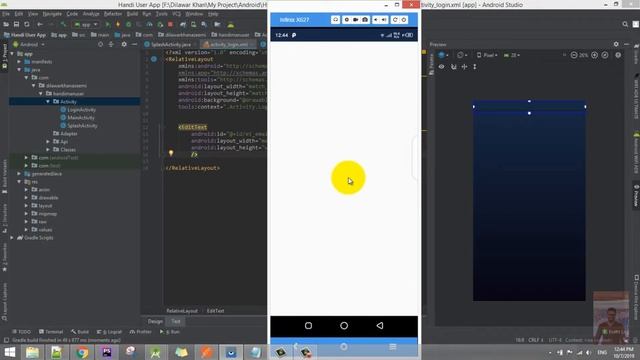
Task: Expand the drawable folder
Action: pos(26,198)
